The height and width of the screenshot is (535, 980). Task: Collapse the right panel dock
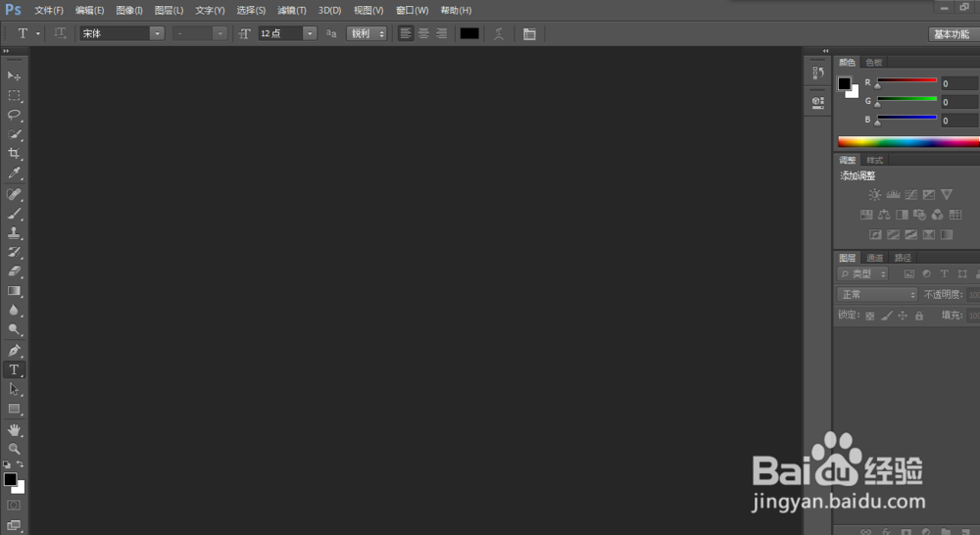(x=825, y=51)
